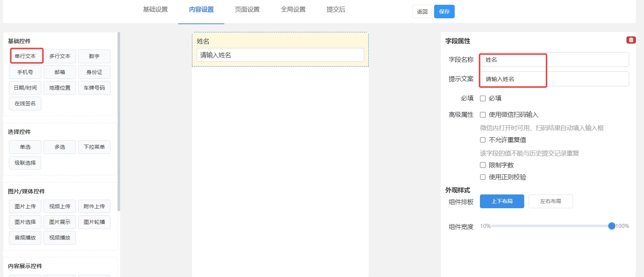Select the left-right layout option
Image resolution: width=644 pixels, height=277 pixels.
coord(550,201)
